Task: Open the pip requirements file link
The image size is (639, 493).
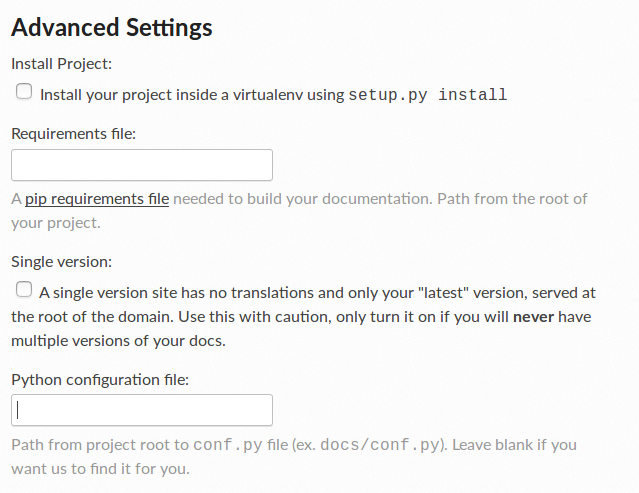Action: click(x=97, y=199)
